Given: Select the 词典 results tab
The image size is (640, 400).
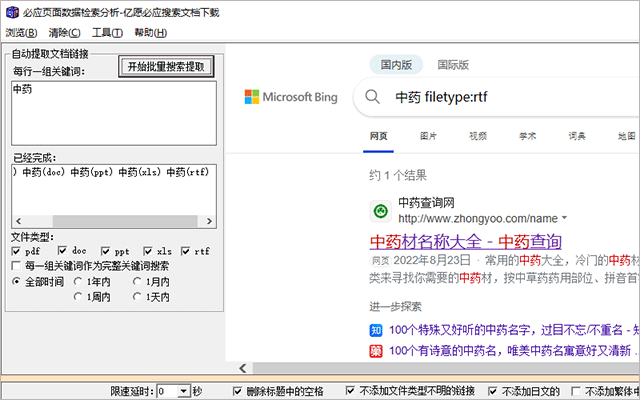Looking at the screenshot, I should [x=577, y=136].
